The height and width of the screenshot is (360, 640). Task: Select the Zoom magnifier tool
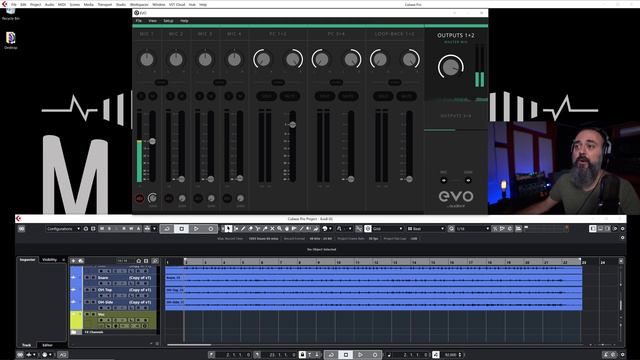(280, 229)
